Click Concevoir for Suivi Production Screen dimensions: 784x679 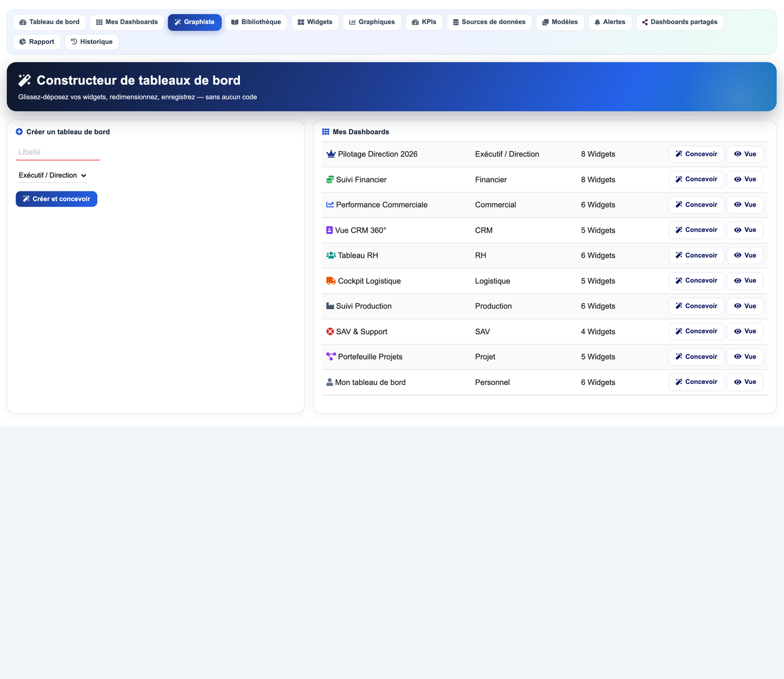696,306
